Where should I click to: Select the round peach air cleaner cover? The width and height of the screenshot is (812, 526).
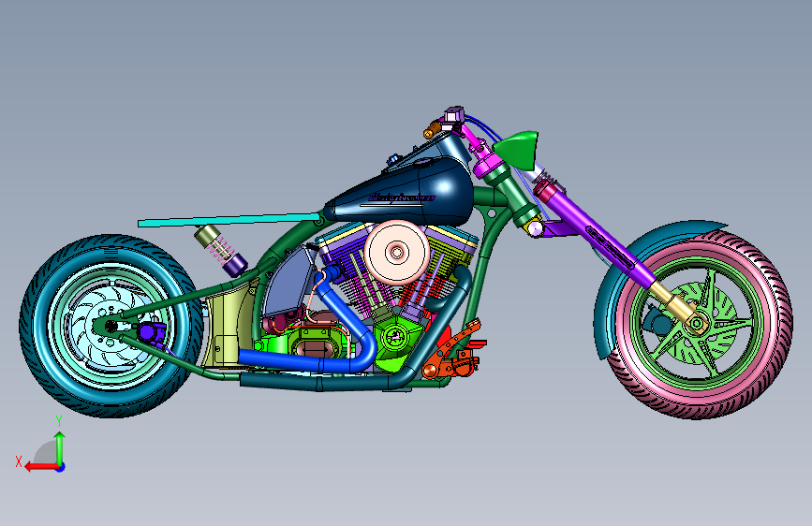pos(397,253)
